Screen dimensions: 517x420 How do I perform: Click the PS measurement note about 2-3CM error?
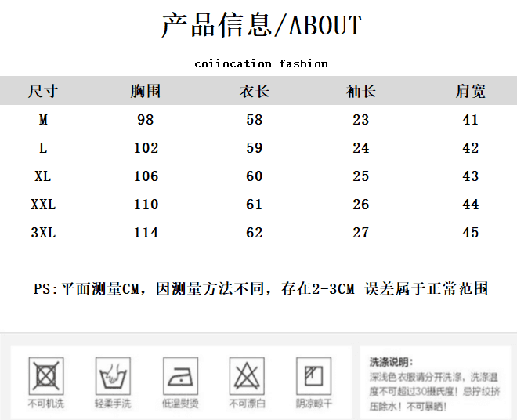pyautogui.click(x=261, y=289)
